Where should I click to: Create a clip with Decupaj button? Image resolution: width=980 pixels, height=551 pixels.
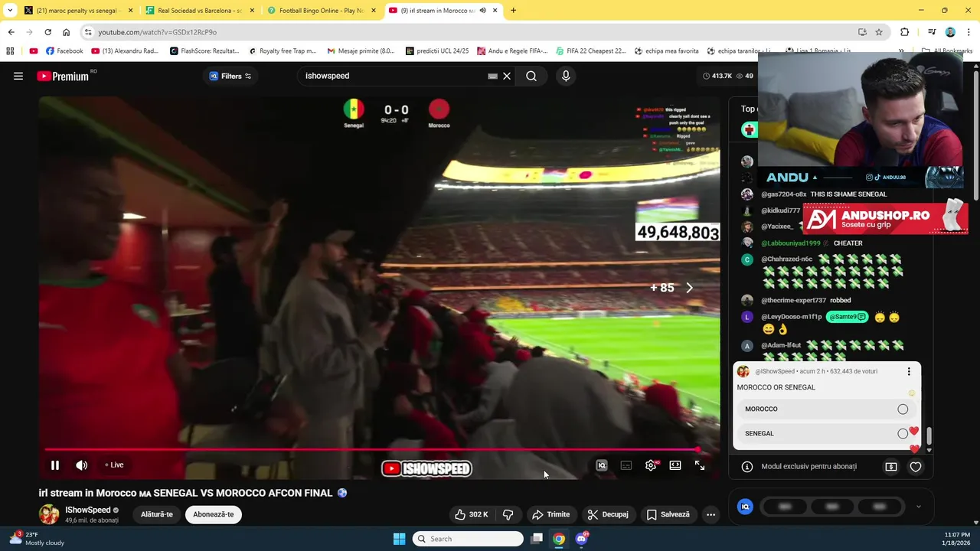pos(608,514)
